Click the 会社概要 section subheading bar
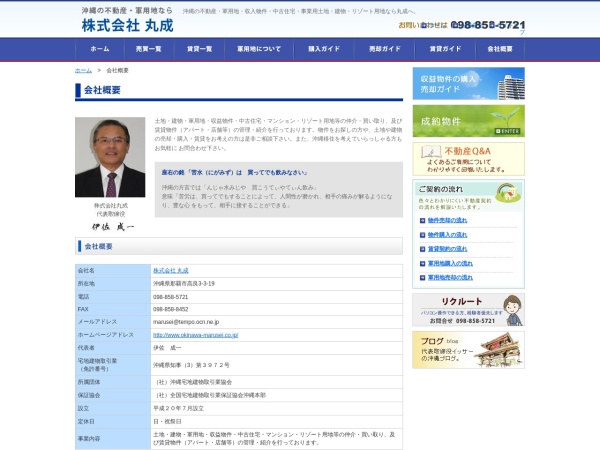The image size is (600, 450). (x=239, y=246)
